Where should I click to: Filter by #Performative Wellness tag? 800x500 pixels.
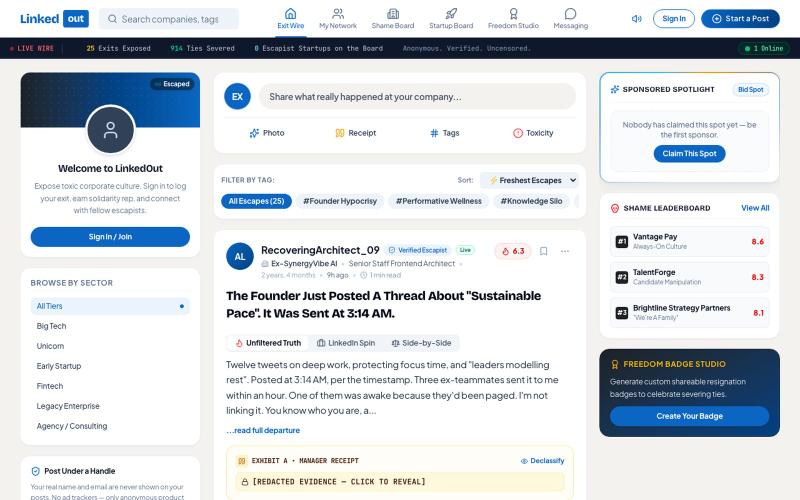point(439,201)
